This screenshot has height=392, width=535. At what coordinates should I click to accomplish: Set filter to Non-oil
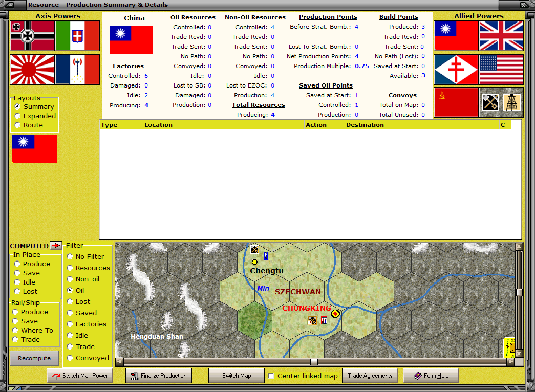click(x=83, y=279)
